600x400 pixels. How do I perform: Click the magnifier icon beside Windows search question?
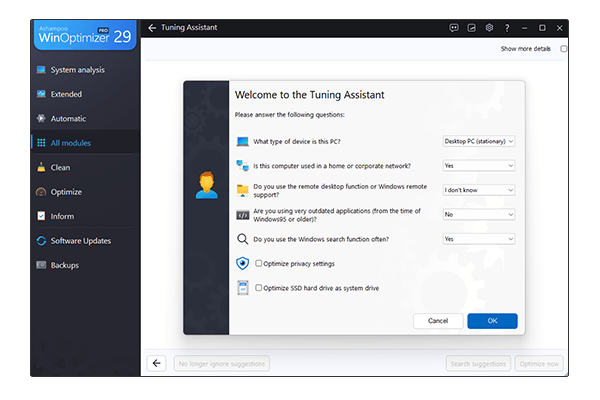243,239
